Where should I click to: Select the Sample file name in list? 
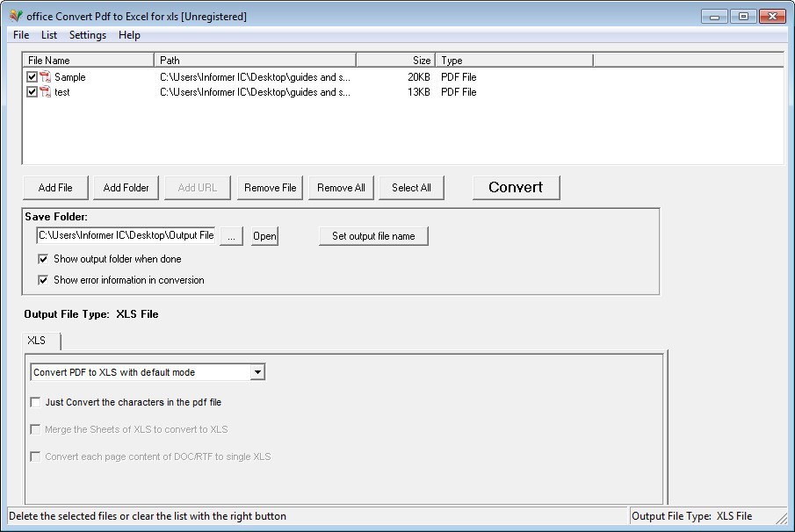(x=70, y=77)
